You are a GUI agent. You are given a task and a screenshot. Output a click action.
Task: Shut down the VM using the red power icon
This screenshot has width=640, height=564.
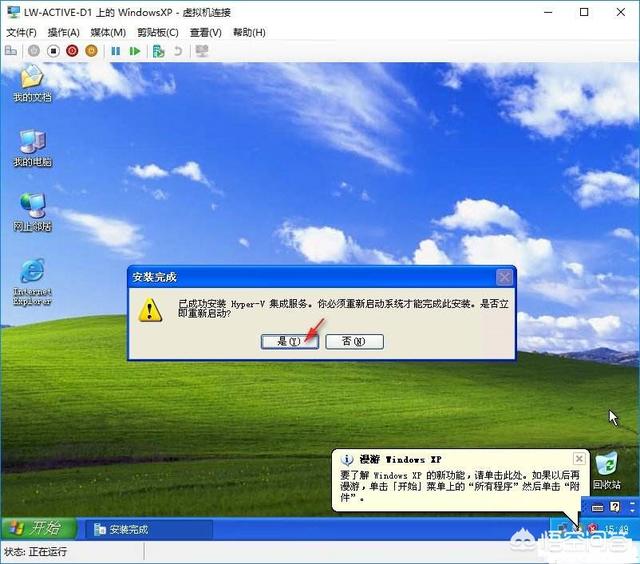click(72, 51)
